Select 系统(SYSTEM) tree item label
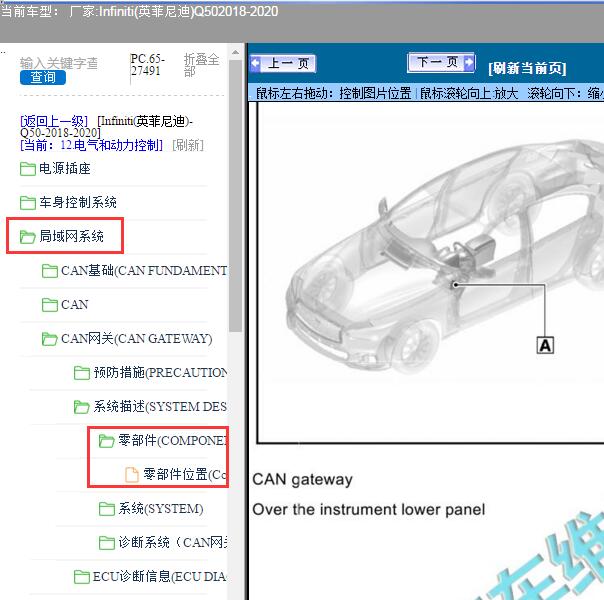Screen dimensions: 604x600 click(x=161, y=508)
